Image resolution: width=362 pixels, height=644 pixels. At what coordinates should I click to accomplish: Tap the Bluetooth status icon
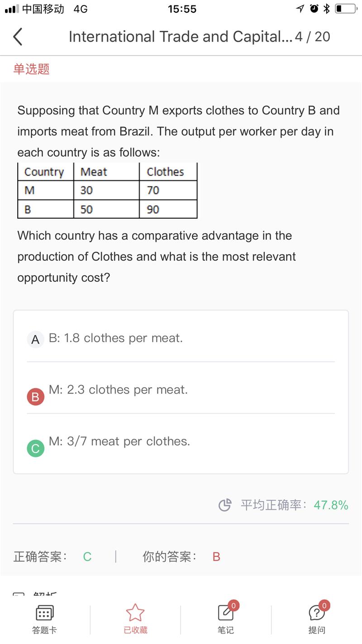tap(326, 9)
